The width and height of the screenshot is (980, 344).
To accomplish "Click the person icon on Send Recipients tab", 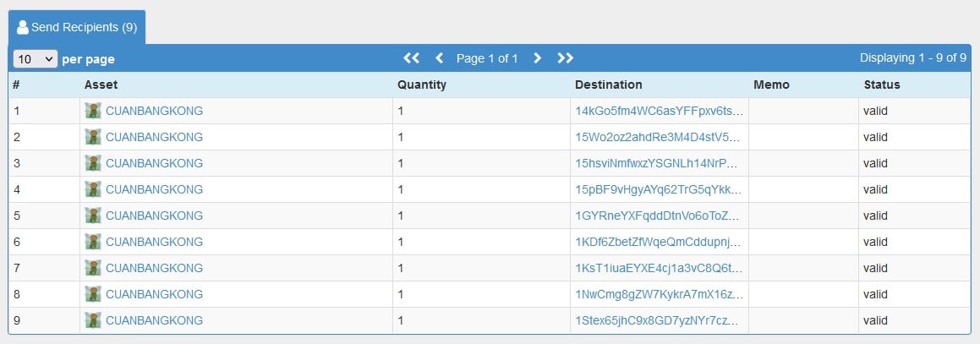I will coord(23,28).
